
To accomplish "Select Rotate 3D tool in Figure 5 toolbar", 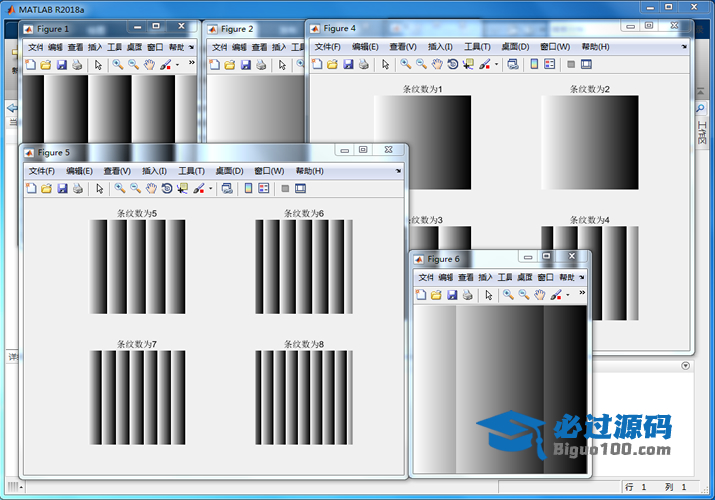I will click(167, 188).
